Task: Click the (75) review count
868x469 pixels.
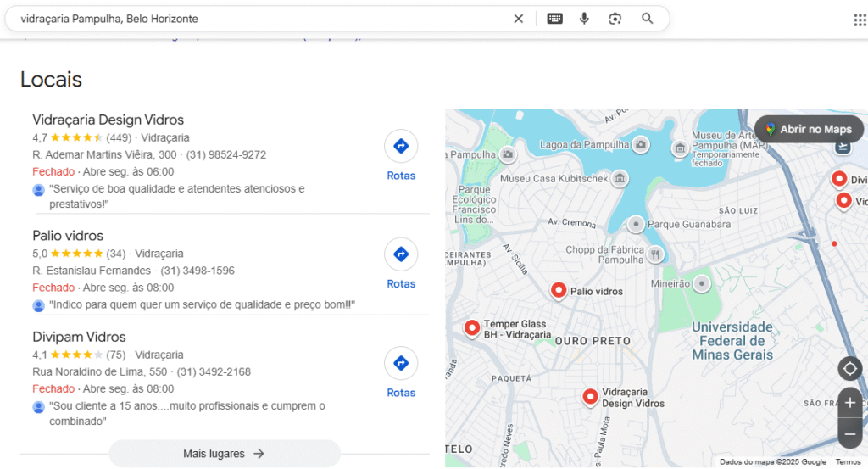Action: tap(115, 355)
